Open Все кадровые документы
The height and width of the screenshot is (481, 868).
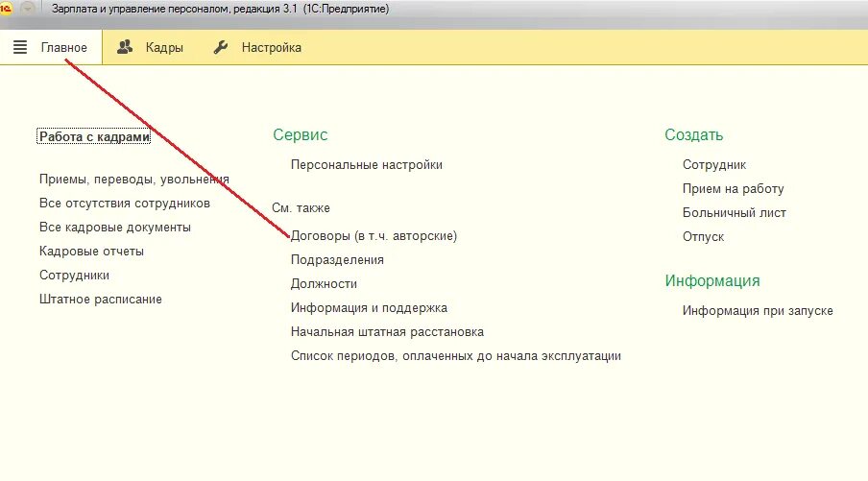(115, 227)
